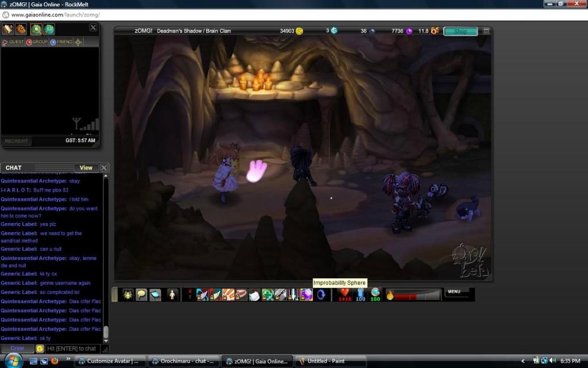Click the red heart health 1416 indicator
This screenshot has width=588, height=368.
click(x=345, y=295)
